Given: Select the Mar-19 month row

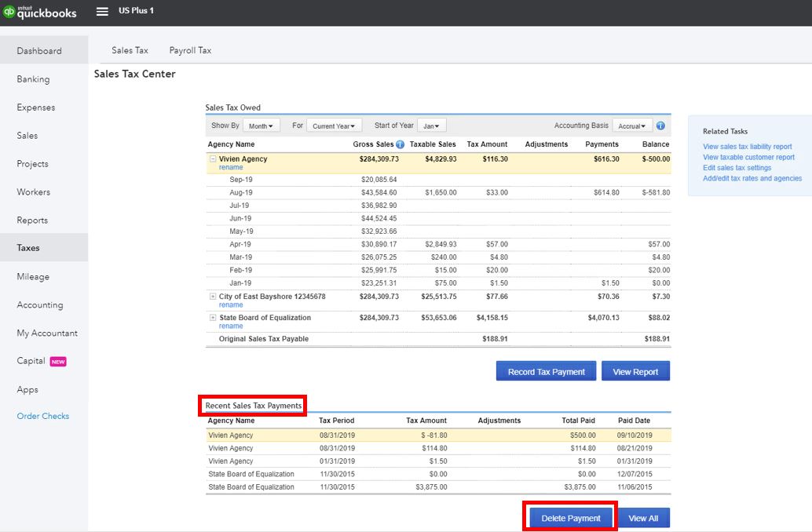Looking at the screenshot, I should [x=438, y=257].
